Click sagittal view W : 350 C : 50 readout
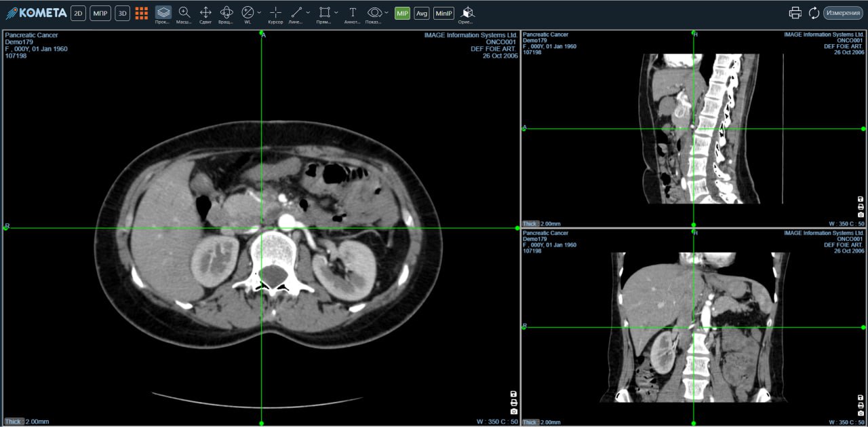Viewport: 868px width, 427px height. coord(846,223)
